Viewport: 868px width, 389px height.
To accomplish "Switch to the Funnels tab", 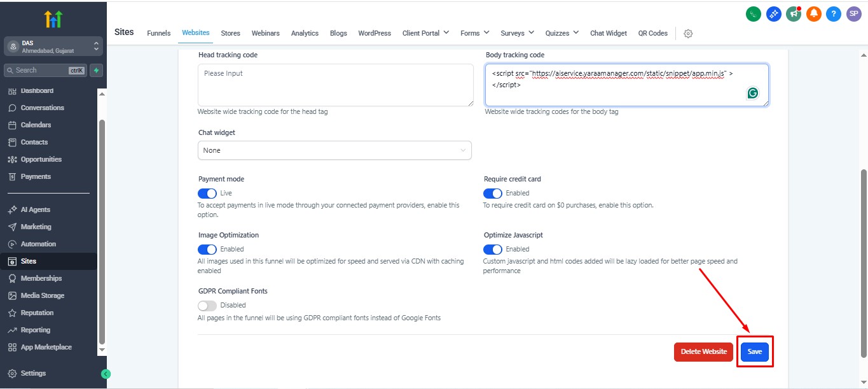I will pos(159,33).
